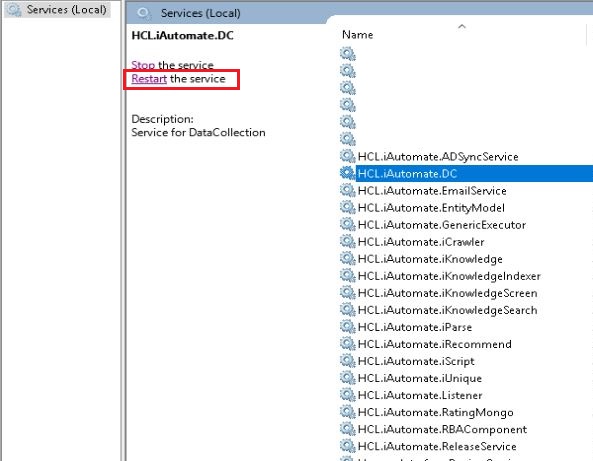The image size is (593, 461).
Task: Select HCL.iAutomate.RBAComponent service
Action: (442, 429)
